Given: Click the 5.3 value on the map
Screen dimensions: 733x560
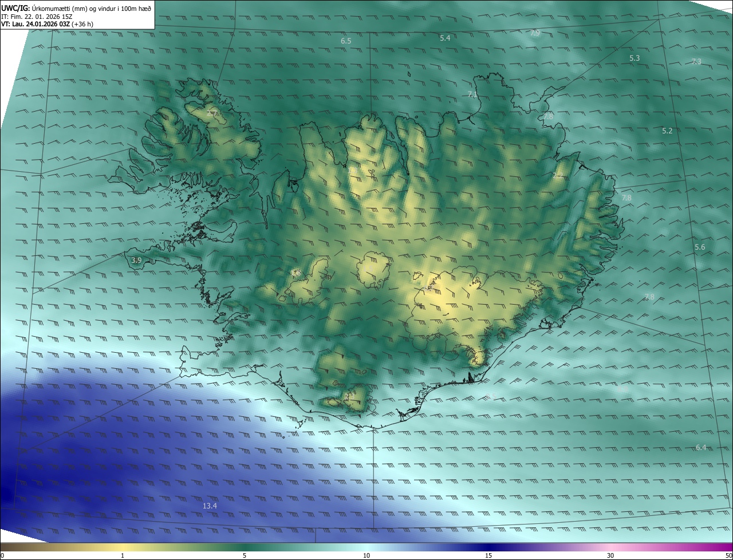Looking at the screenshot, I should (635, 58).
